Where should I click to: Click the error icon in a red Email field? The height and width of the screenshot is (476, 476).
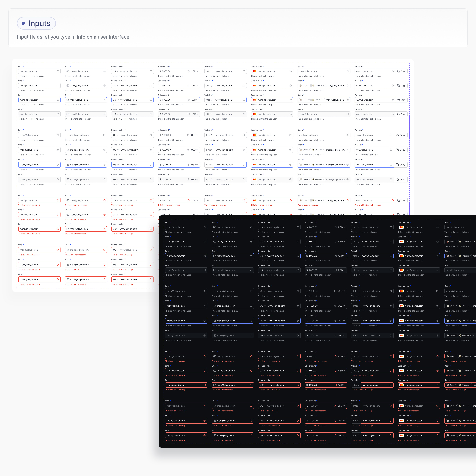coord(58,200)
